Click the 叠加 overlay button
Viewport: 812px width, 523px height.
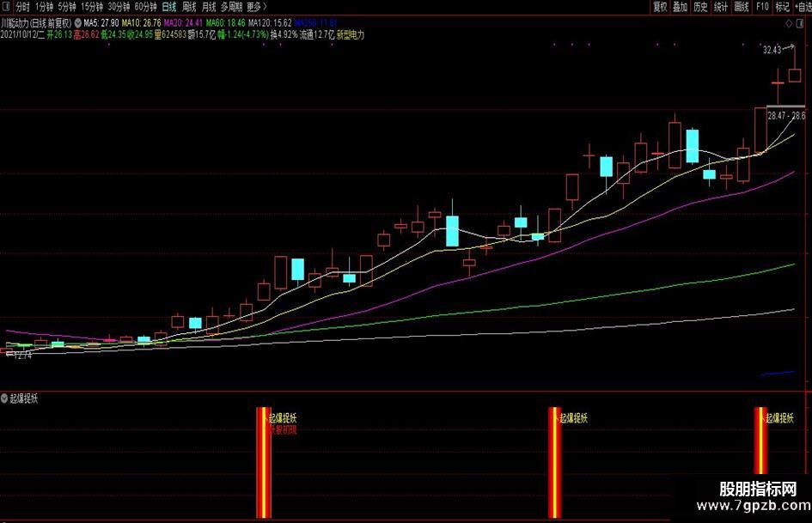(x=680, y=7)
